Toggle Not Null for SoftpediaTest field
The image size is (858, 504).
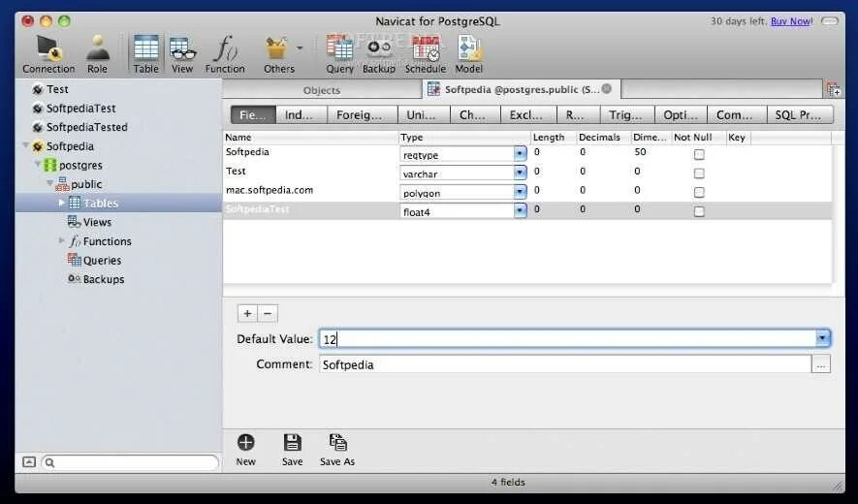tap(699, 212)
